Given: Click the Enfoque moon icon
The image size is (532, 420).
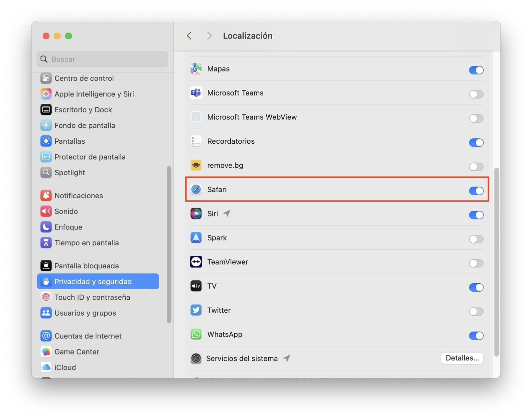Looking at the screenshot, I should [x=46, y=227].
